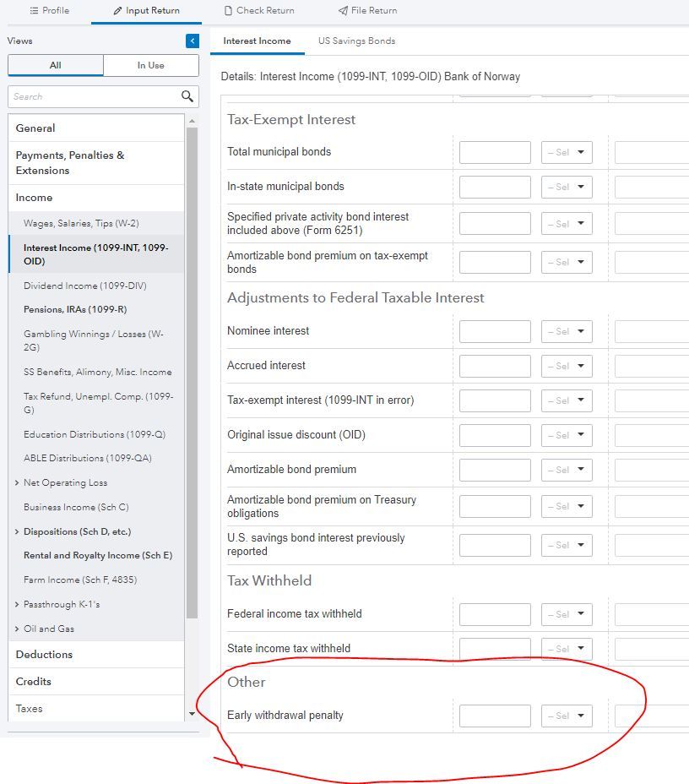
Task: Click the Check Return document icon
Action: 229,11
